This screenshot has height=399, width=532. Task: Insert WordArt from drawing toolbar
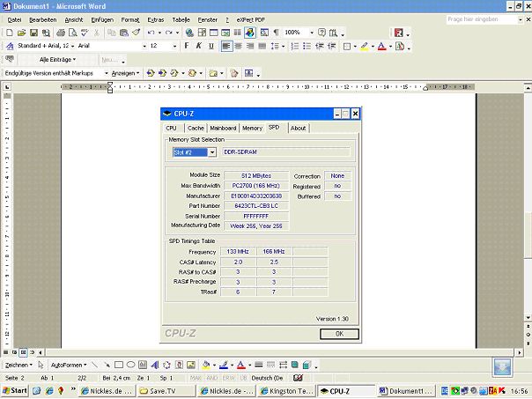tap(155, 365)
